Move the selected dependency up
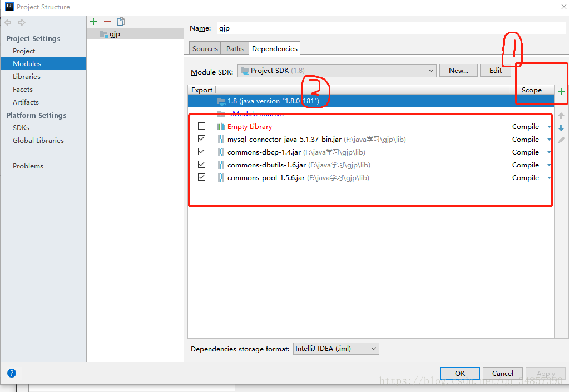Viewport: 569px width, 392px height. click(x=561, y=116)
